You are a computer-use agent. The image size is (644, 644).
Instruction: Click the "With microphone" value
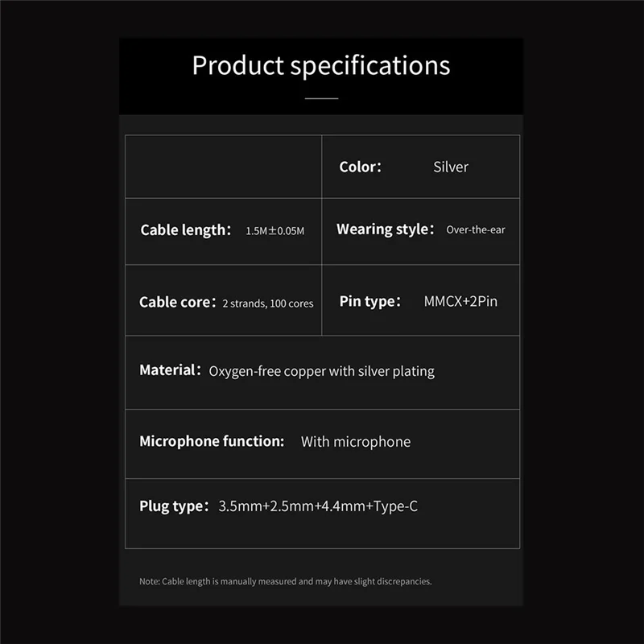[x=355, y=441]
